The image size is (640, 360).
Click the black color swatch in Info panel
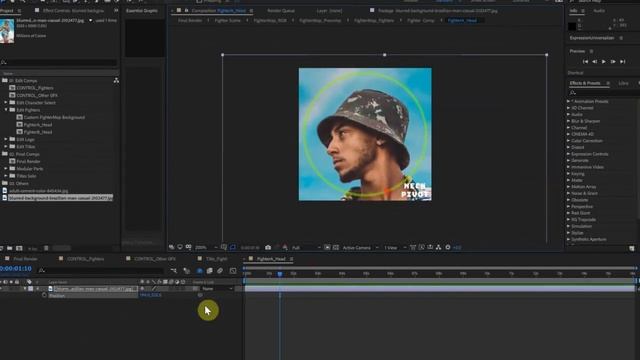pos(572,27)
